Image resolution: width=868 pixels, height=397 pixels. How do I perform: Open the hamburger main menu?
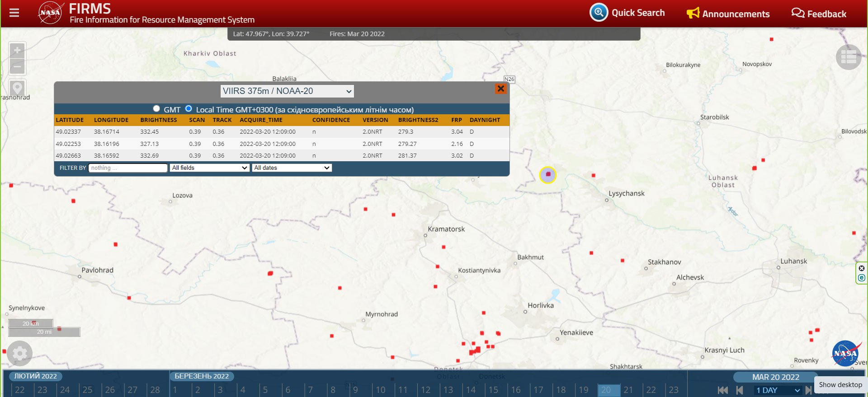point(14,13)
